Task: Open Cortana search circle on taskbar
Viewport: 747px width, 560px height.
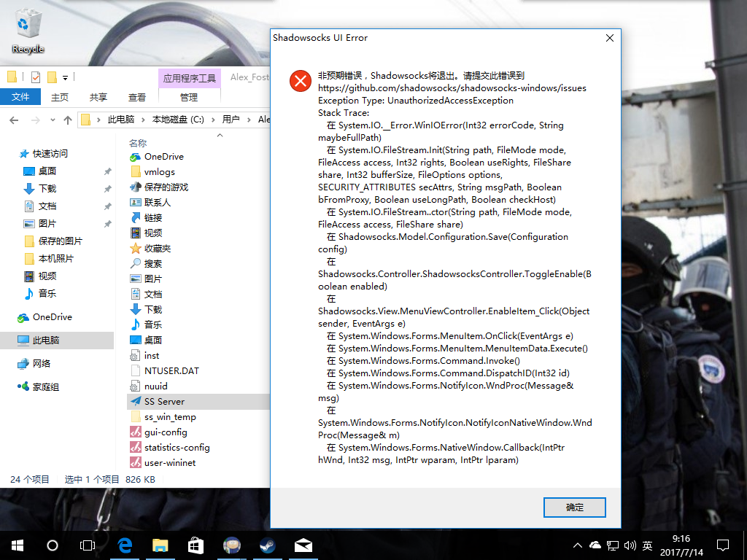Action: 53,545
